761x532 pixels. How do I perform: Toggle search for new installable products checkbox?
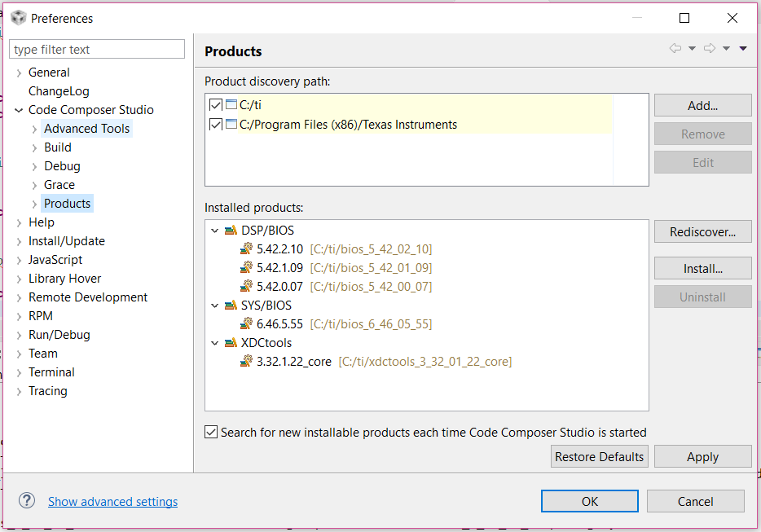212,433
